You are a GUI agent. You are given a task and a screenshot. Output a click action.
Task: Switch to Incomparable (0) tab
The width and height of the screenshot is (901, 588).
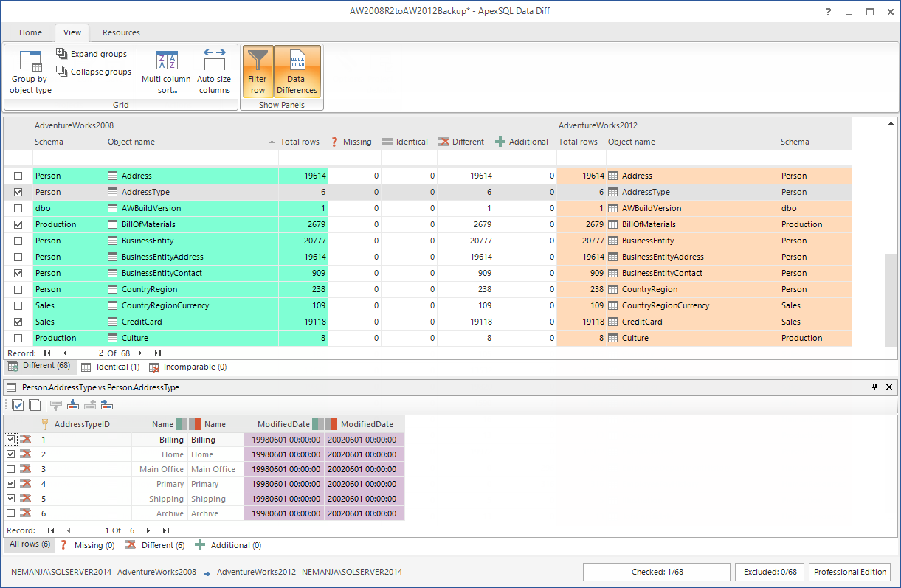tap(187, 367)
